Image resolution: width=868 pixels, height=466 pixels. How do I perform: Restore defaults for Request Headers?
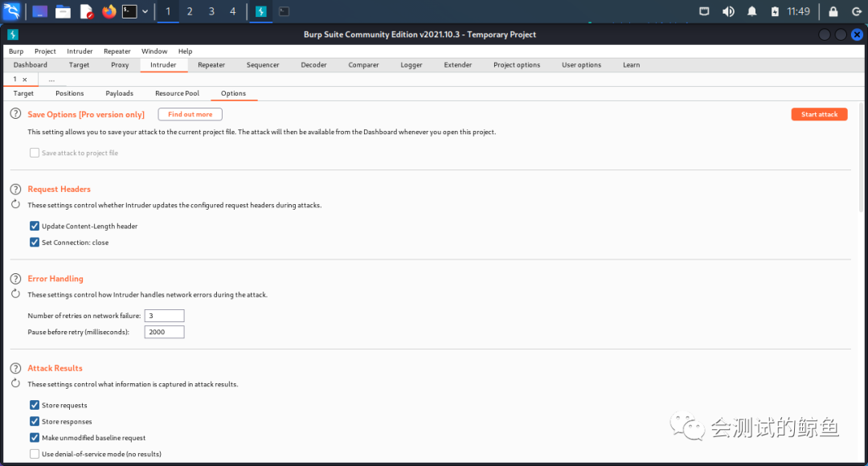pyautogui.click(x=15, y=205)
